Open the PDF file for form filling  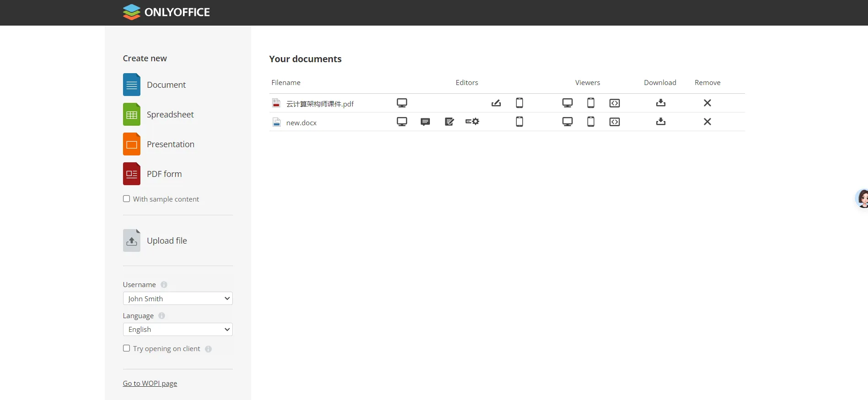pyautogui.click(x=496, y=103)
